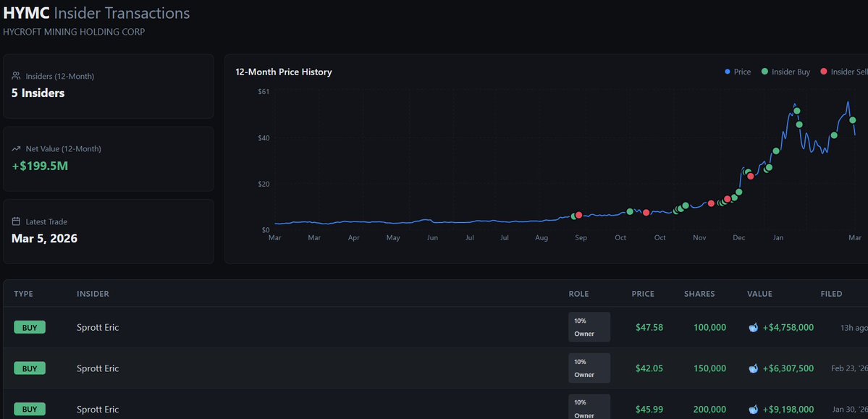Click the whale icon beside +$4,758,000
Image resolution: width=868 pixels, height=419 pixels.
point(754,328)
